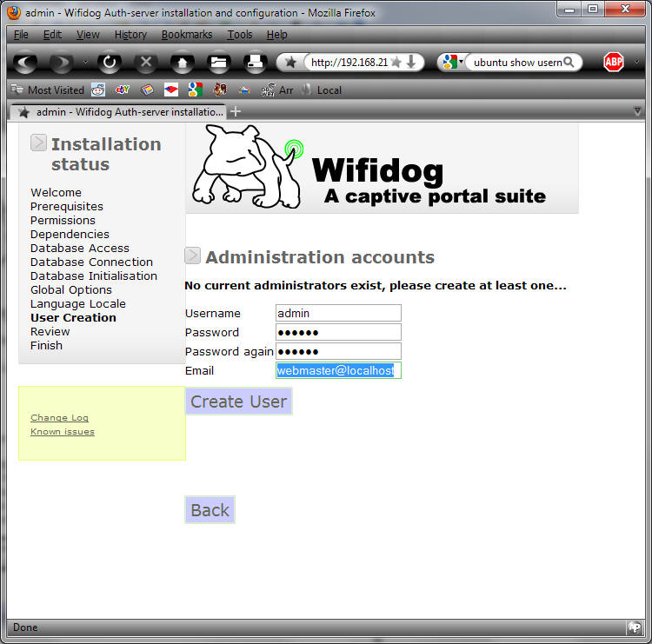
Task: Click 'Database Access' in the status list
Action: coord(80,249)
